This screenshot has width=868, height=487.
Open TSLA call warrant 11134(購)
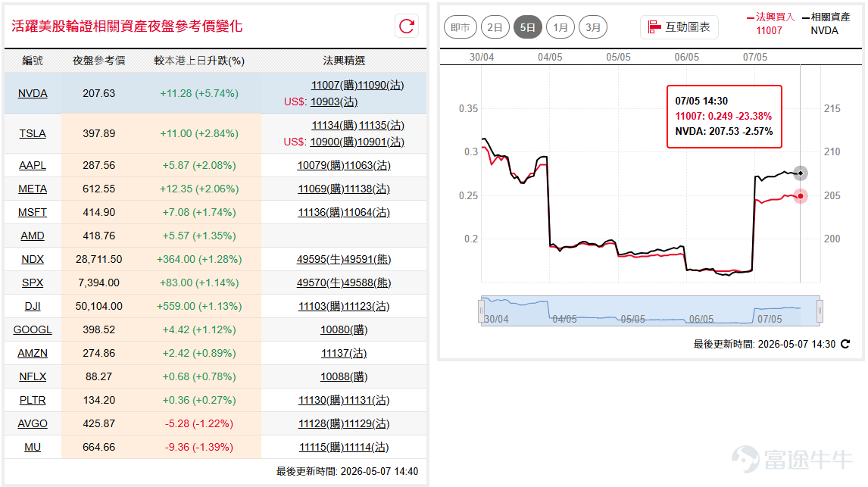[334, 125]
